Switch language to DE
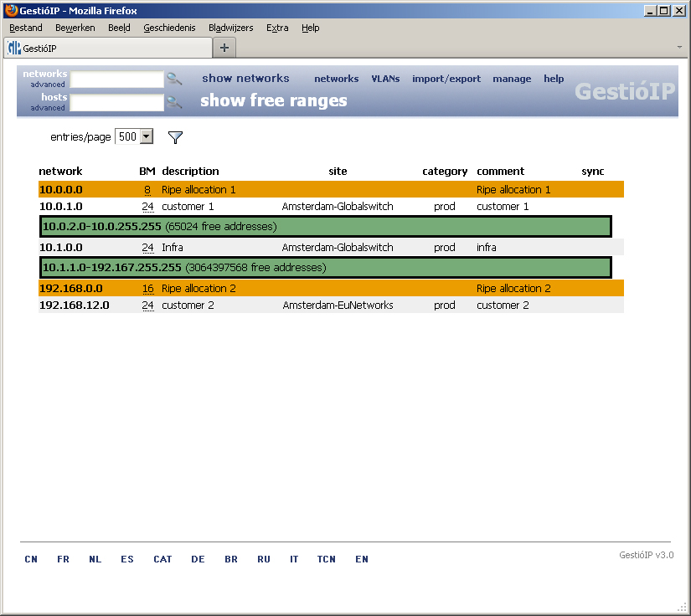Screen dimensions: 691x616 click(198, 559)
